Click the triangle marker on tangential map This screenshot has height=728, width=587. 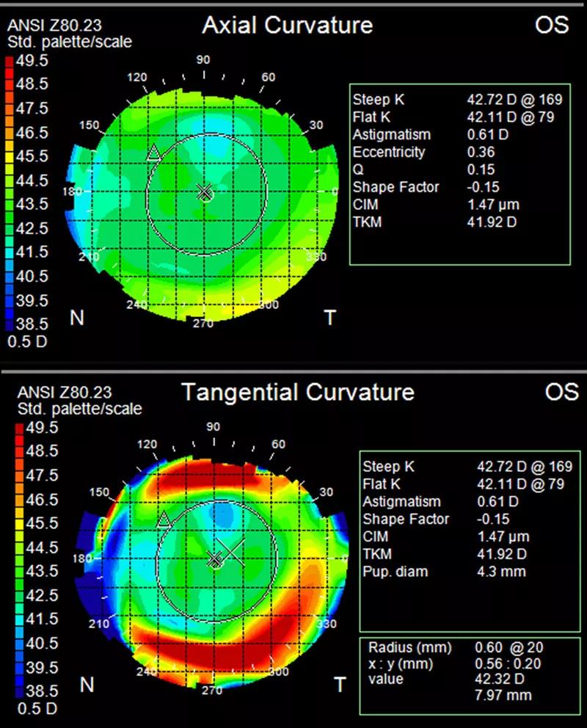[x=164, y=520]
